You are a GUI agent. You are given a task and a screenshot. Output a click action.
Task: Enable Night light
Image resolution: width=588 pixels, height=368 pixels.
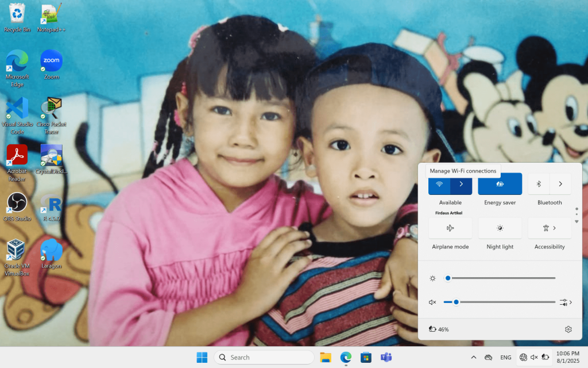[500, 228]
